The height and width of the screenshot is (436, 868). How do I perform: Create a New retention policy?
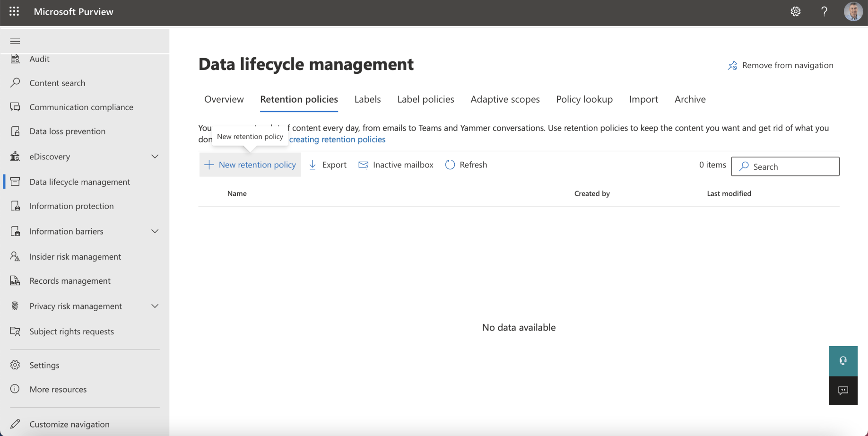(250, 165)
